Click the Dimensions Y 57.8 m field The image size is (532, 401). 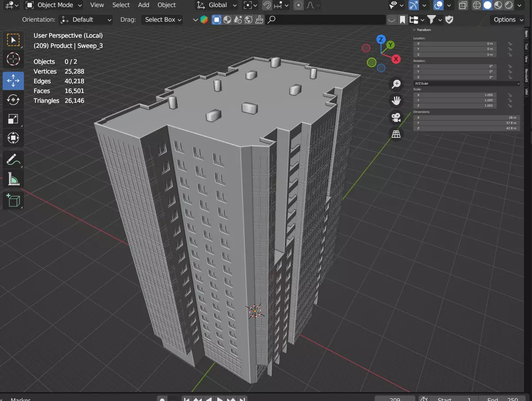pos(466,123)
